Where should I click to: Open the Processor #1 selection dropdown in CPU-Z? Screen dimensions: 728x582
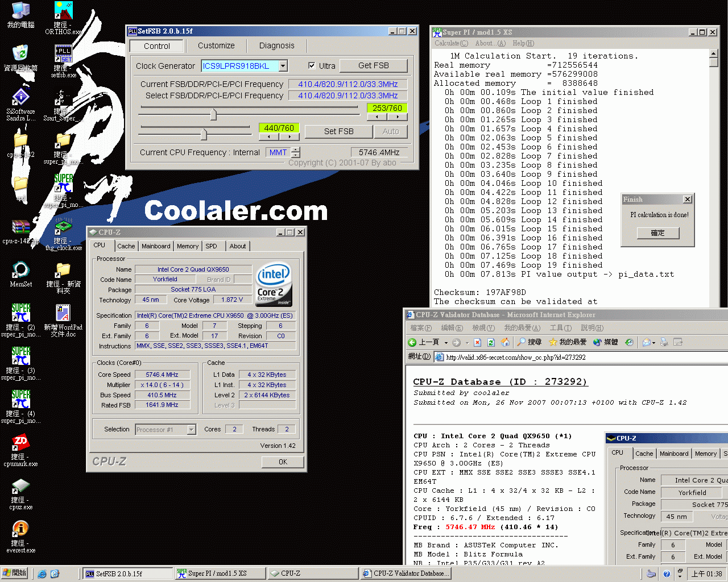coord(191,430)
